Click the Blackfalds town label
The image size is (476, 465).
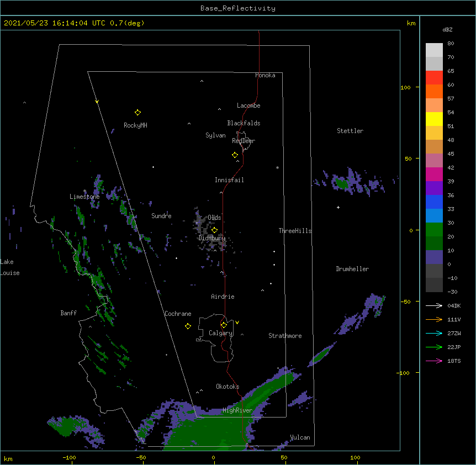244,123
